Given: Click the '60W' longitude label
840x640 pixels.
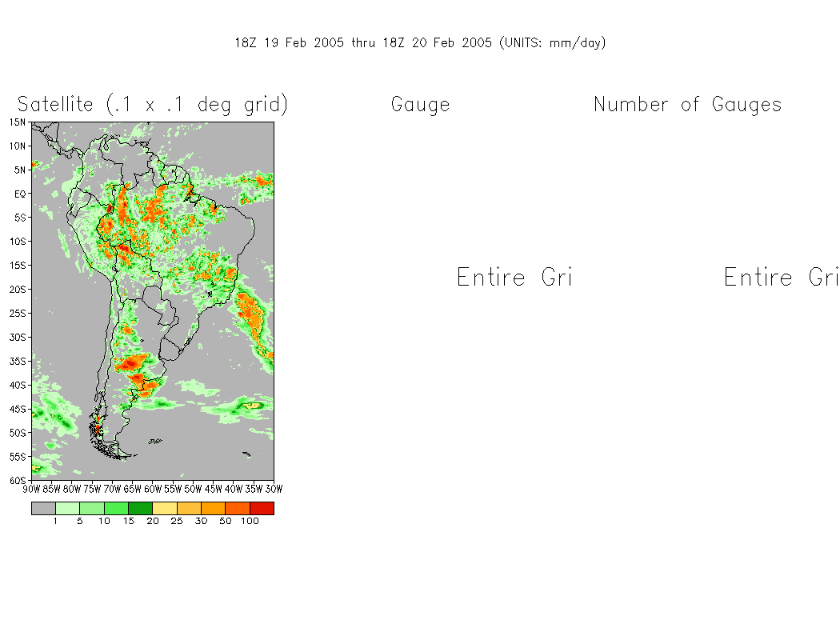Looking at the screenshot, I should point(153,489).
